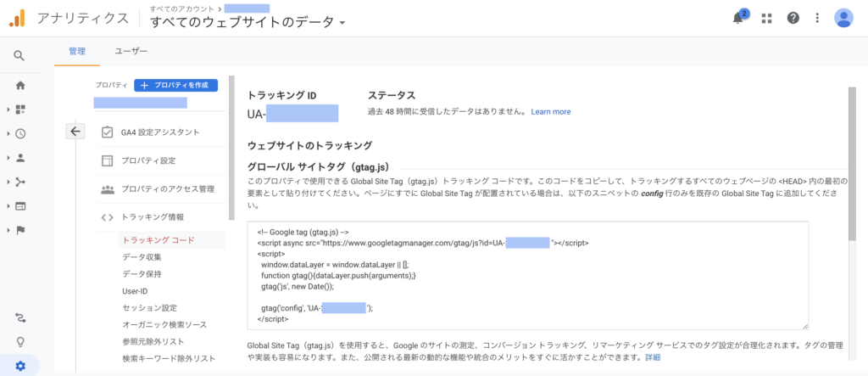868x376 pixels.
Task: Click the code box resize grip corner
Action: (x=805, y=326)
